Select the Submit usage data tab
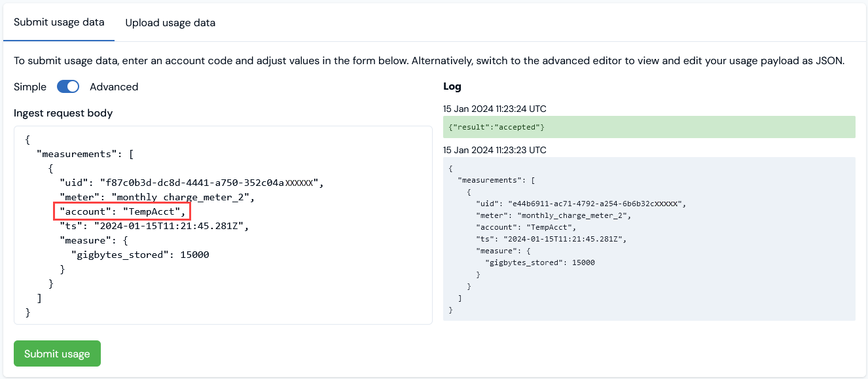This screenshot has width=868, height=379. click(59, 22)
